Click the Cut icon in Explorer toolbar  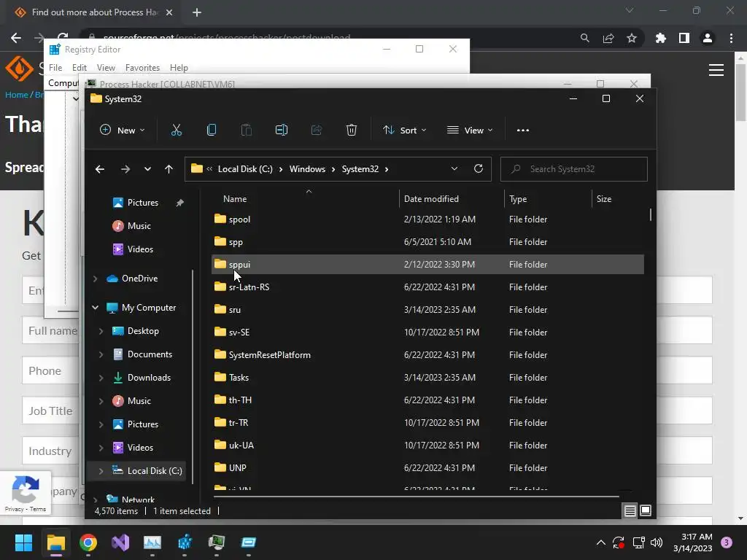pos(177,130)
